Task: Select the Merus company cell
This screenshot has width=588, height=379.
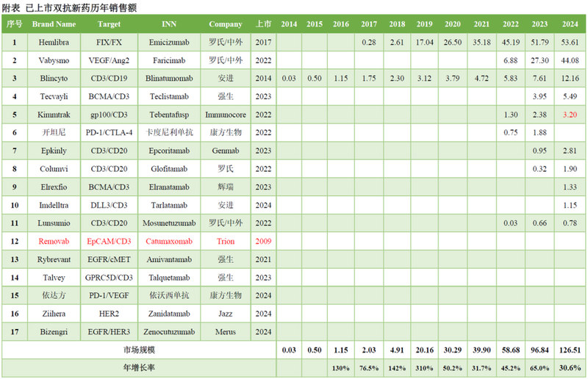Action: tap(226, 332)
